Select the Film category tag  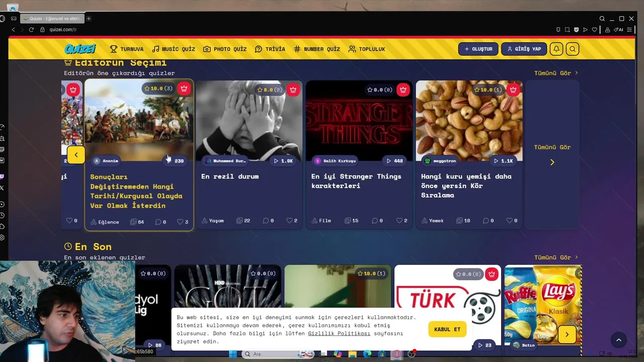321,221
